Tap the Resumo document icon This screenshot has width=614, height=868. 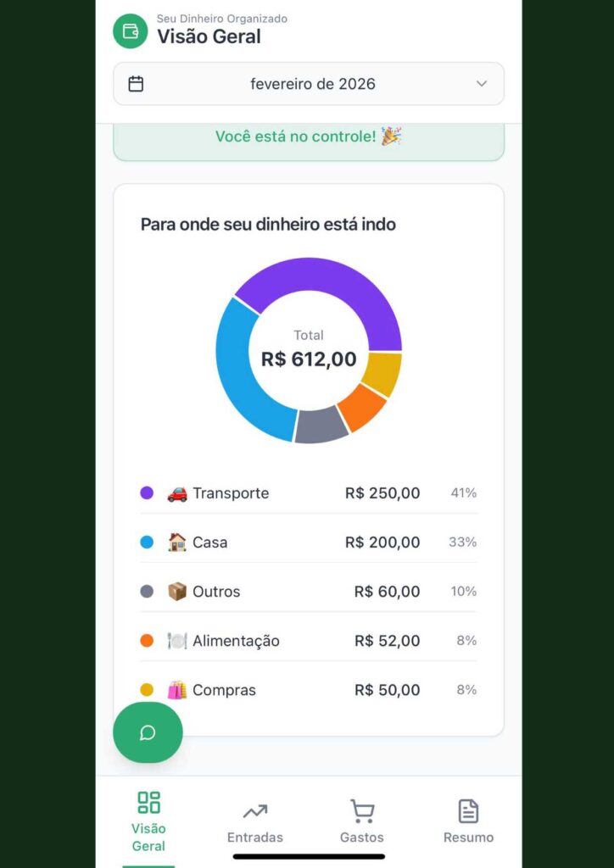[x=468, y=811]
